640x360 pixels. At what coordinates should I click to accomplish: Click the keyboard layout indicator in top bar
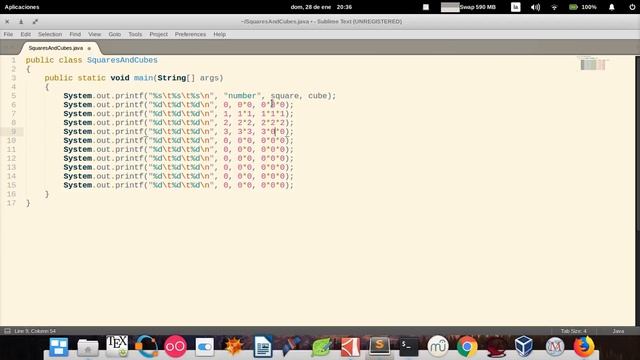(x=516, y=7)
